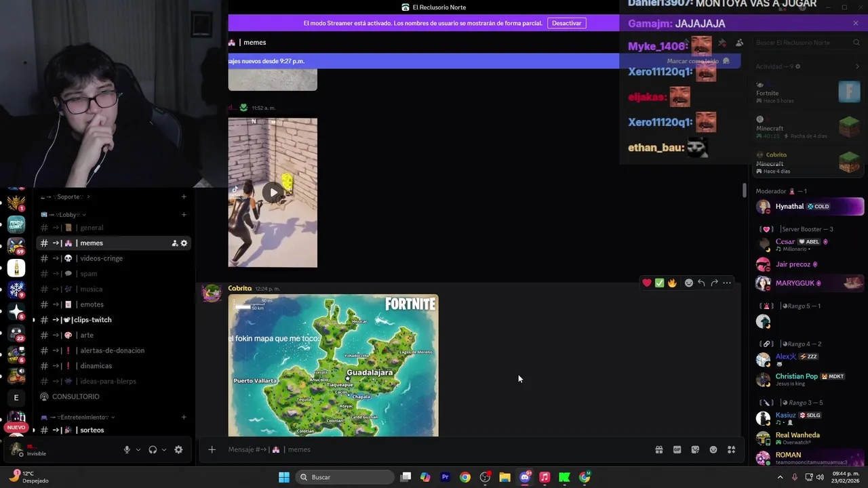Open the videos-cringe channel
Image resolution: width=868 pixels, height=488 pixels.
coord(113,258)
